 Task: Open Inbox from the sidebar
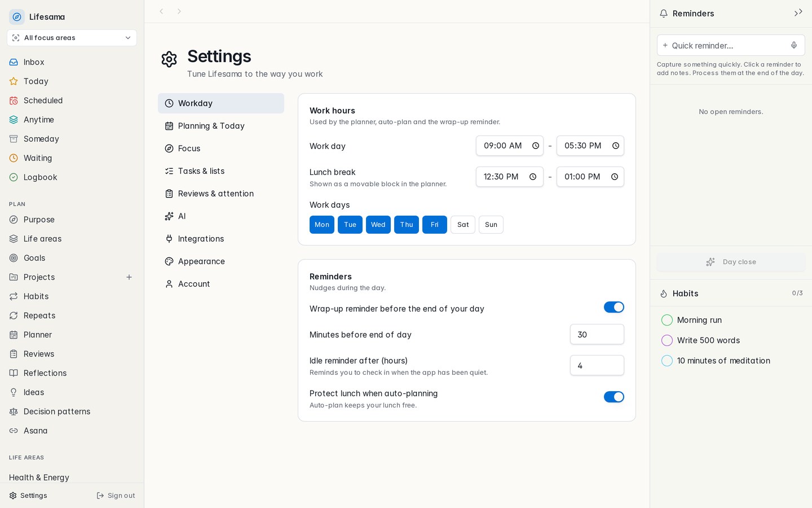coord(72,62)
